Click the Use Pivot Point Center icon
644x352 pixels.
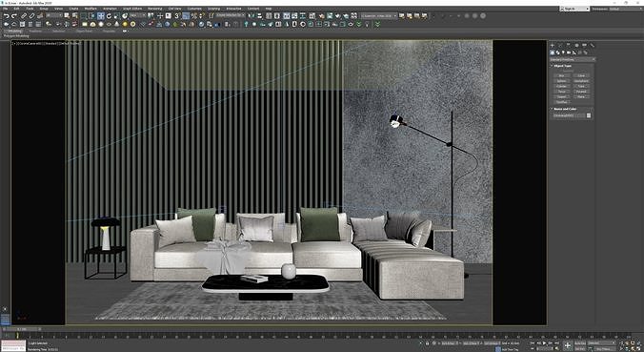(x=151, y=15)
